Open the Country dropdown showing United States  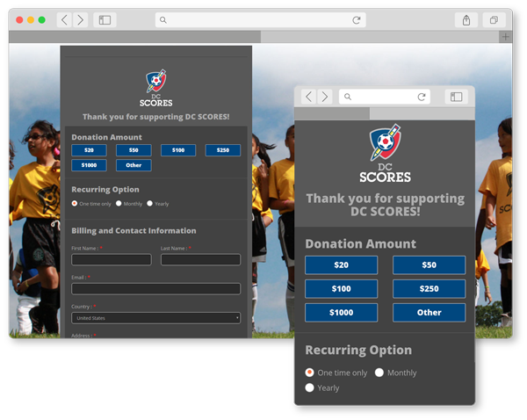(x=156, y=318)
